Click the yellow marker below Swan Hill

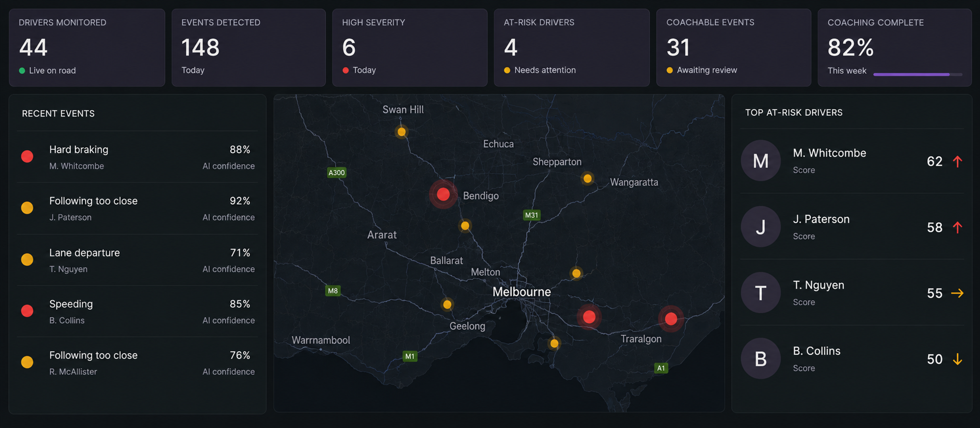401,132
